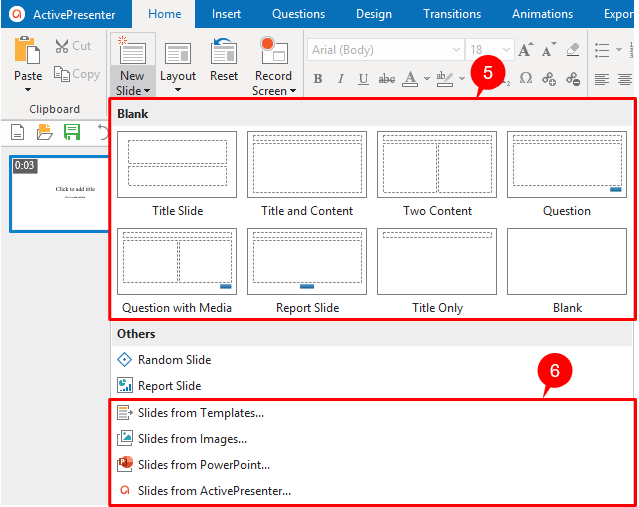
Task: Open the Paste dropdown arrow
Action: click(x=28, y=89)
